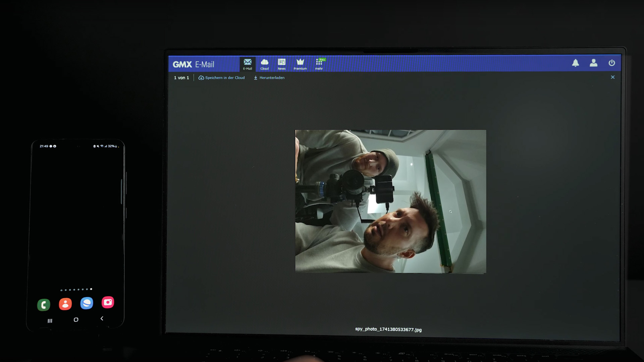
Task: Tap the phone's home button
Action: pos(76,320)
